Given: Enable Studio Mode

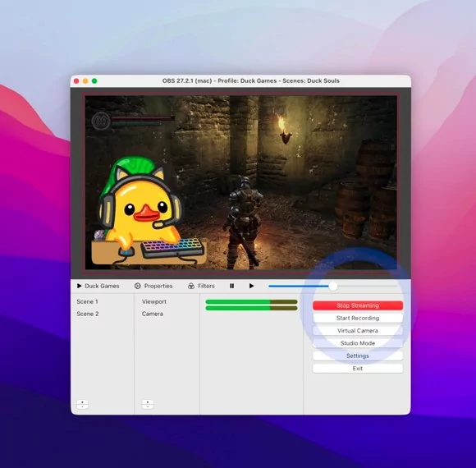Looking at the screenshot, I should pos(358,343).
